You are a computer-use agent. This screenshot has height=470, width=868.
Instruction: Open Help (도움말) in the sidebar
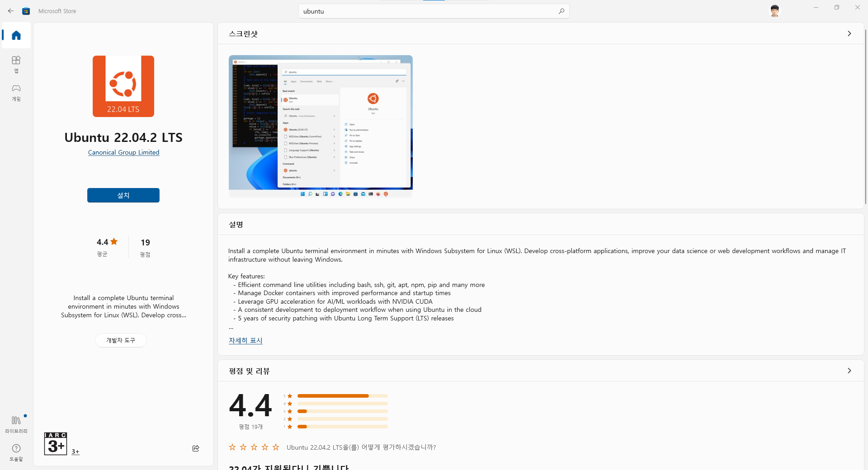click(x=16, y=452)
